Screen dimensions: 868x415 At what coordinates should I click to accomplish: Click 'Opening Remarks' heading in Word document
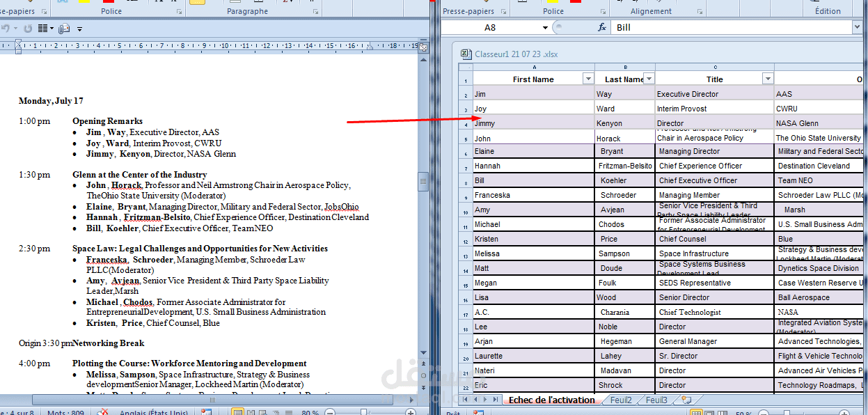tap(107, 121)
